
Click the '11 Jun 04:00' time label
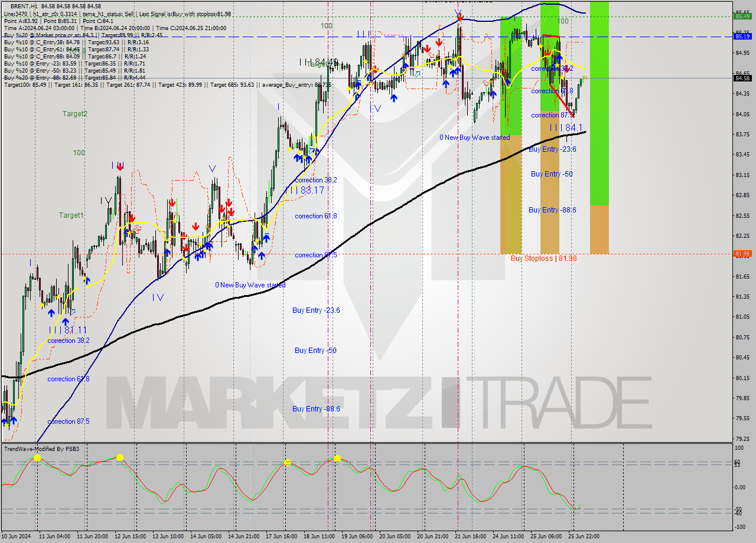[x=54, y=536]
